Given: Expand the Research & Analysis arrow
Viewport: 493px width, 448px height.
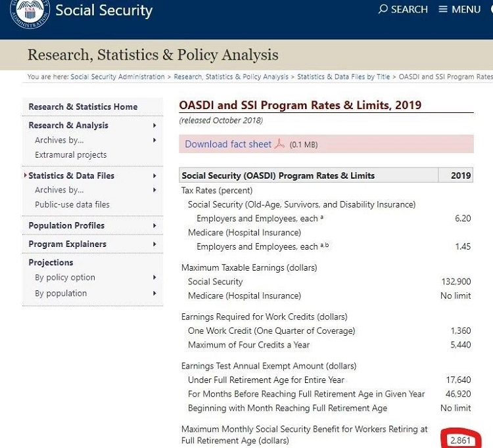Looking at the screenshot, I should click(x=154, y=125).
